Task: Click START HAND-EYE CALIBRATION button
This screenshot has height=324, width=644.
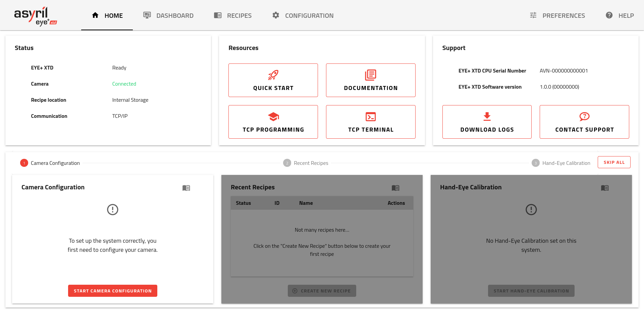Action: pos(531,291)
